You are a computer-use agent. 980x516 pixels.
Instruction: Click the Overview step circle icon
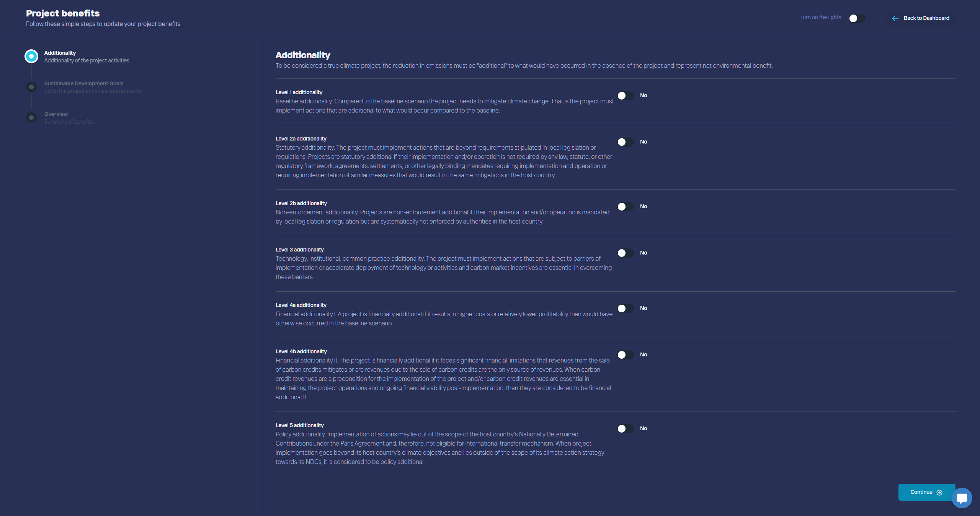tap(31, 118)
